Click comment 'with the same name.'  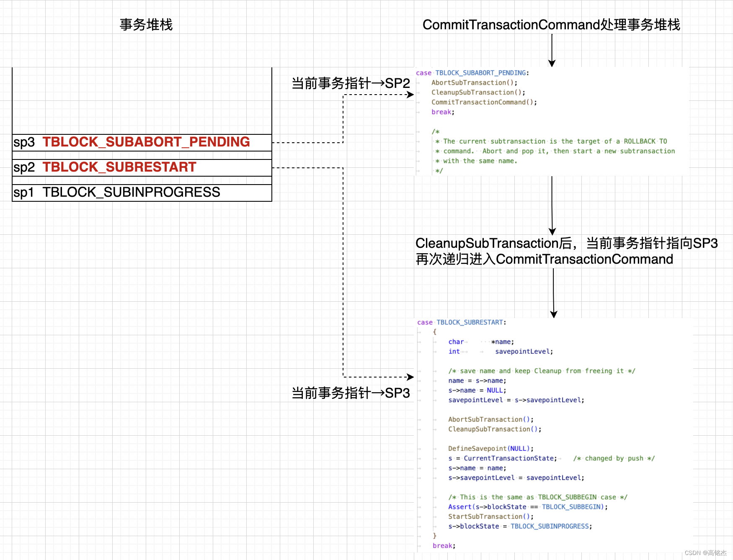(x=476, y=161)
